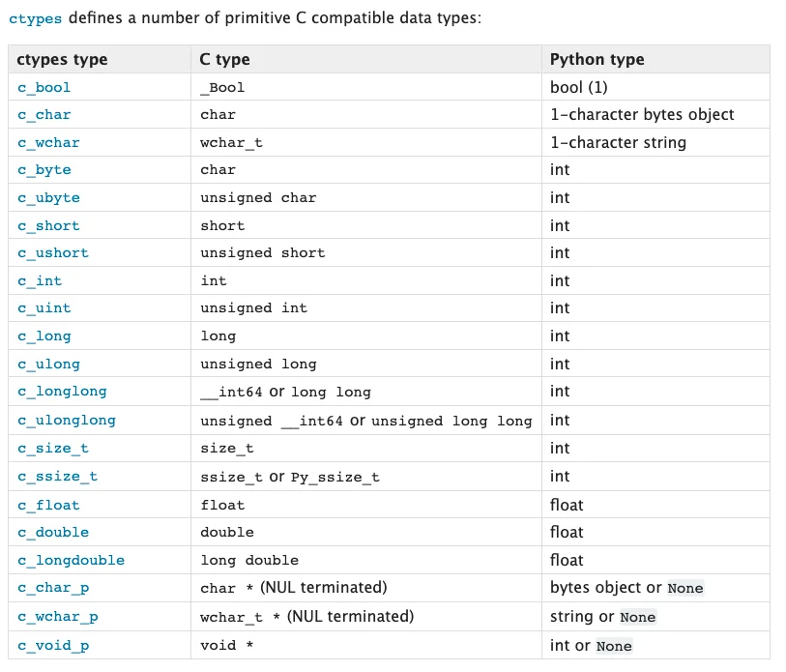Screen dimensions: 786x672
Task: Open the c_char type link
Action: tap(44, 114)
